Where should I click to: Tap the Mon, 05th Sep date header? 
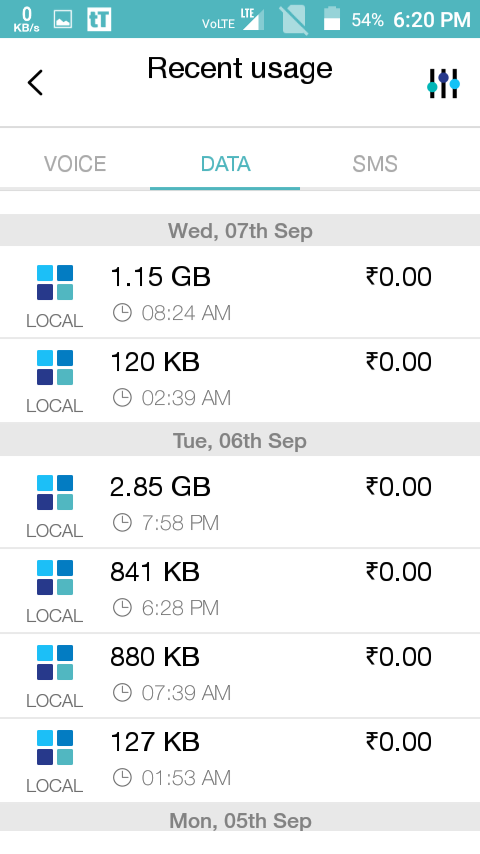(240, 820)
